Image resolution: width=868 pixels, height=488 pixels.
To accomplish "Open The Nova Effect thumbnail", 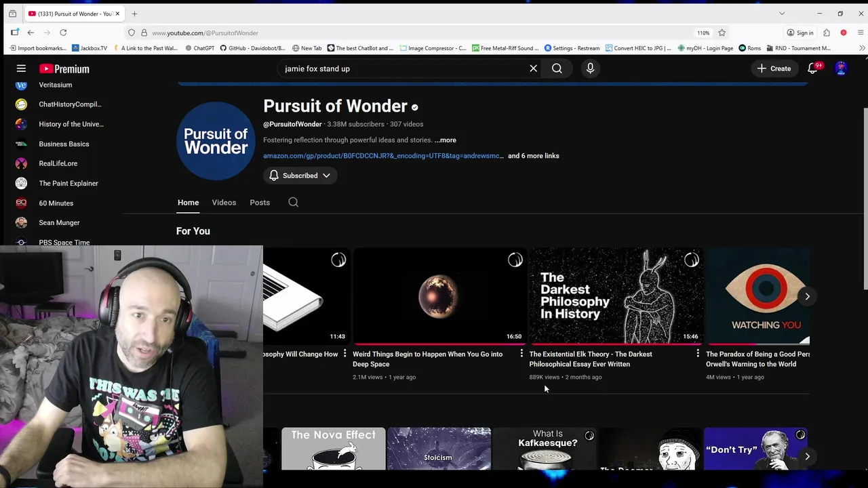I will coord(333,449).
